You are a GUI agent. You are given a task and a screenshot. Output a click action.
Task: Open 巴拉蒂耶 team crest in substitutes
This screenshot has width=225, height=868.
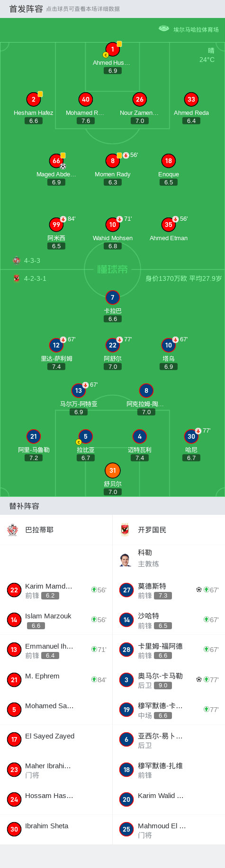click(13, 530)
